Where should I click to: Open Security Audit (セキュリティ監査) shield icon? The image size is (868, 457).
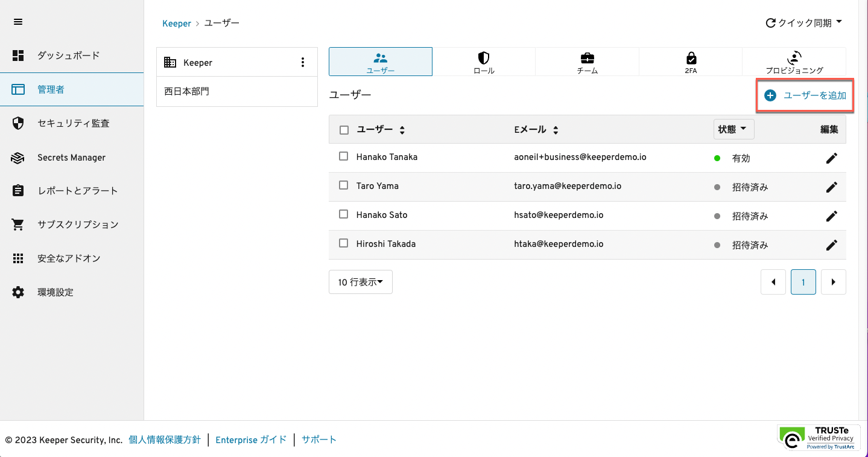pyautogui.click(x=18, y=123)
